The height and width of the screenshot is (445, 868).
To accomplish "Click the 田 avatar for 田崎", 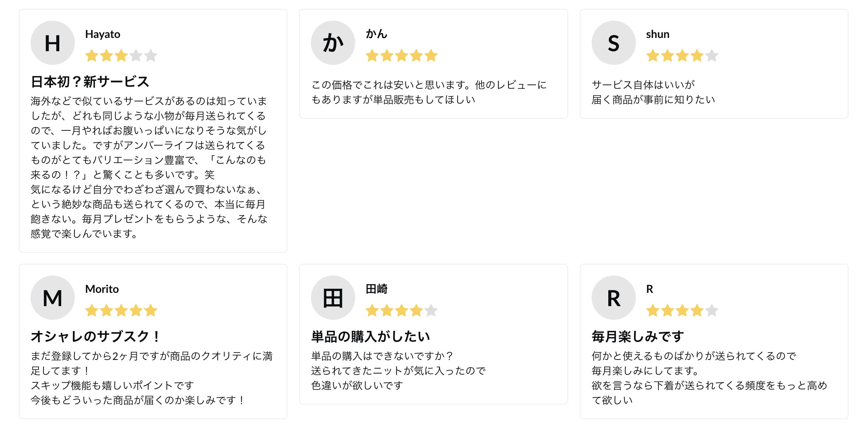I will coord(333,298).
